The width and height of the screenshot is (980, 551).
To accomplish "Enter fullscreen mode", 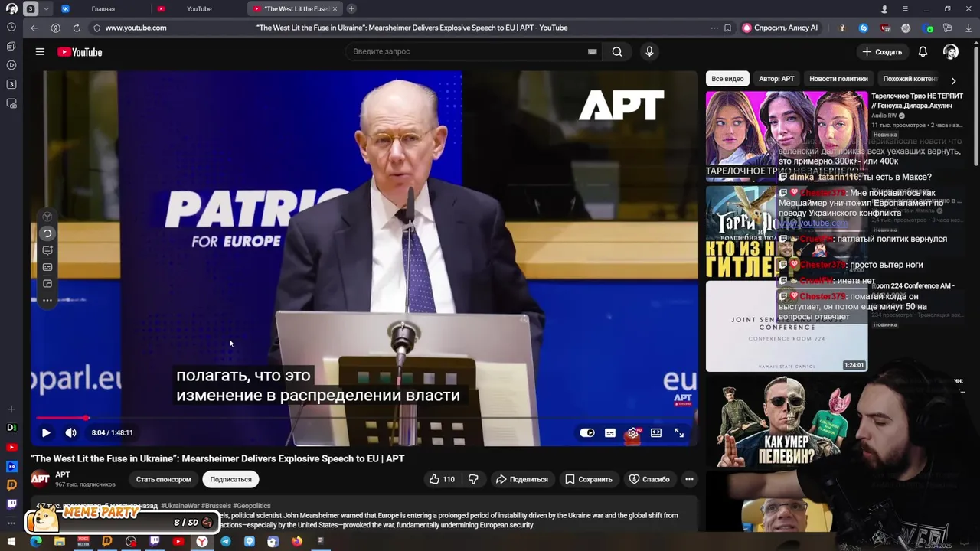I will (x=679, y=432).
